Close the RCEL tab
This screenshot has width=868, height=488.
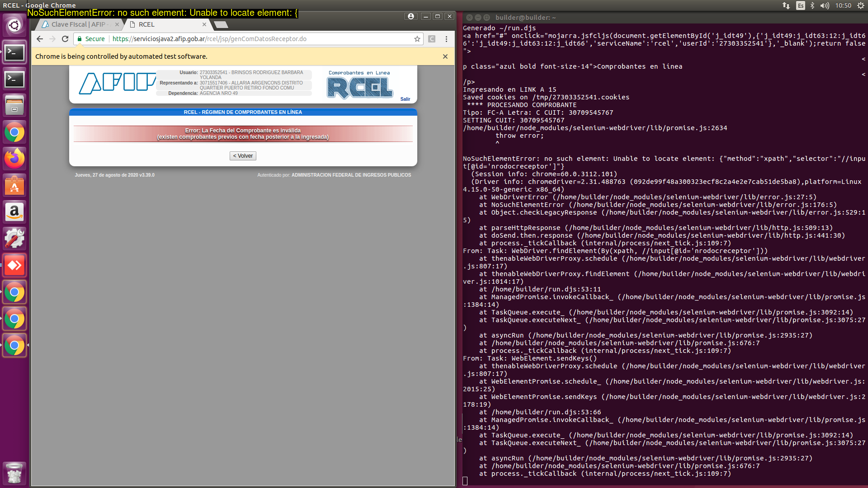tap(204, 24)
